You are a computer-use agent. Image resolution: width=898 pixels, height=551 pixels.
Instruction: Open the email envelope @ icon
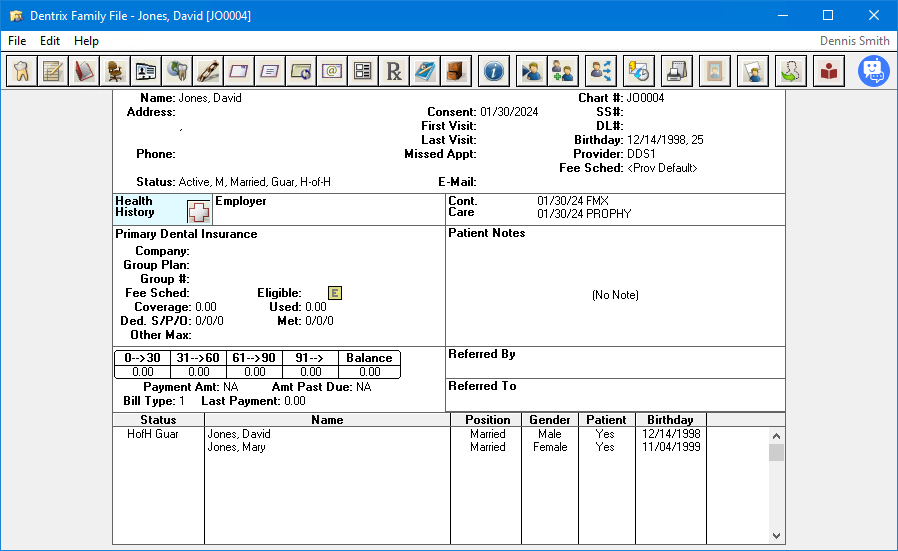point(332,71)
